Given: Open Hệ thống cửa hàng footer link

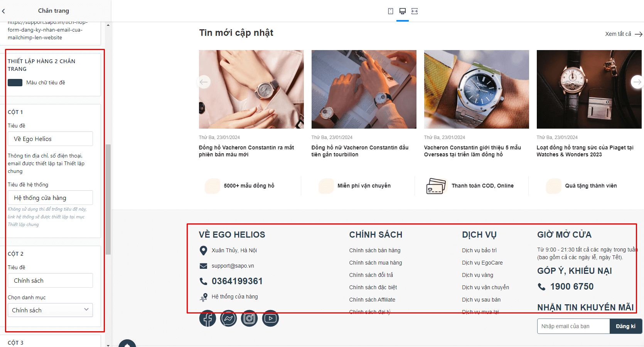Looking at the screenshot, I should pyautogui.click(x=235, y=297).
